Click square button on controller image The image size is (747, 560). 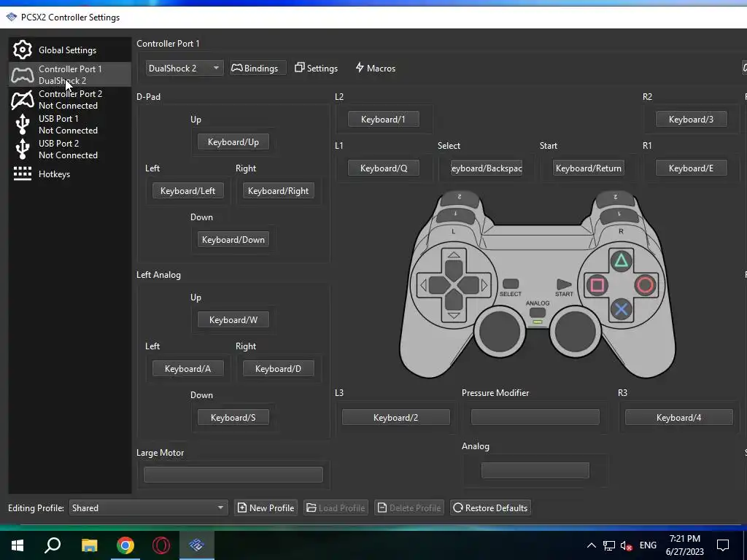click(x=597, y=285)
